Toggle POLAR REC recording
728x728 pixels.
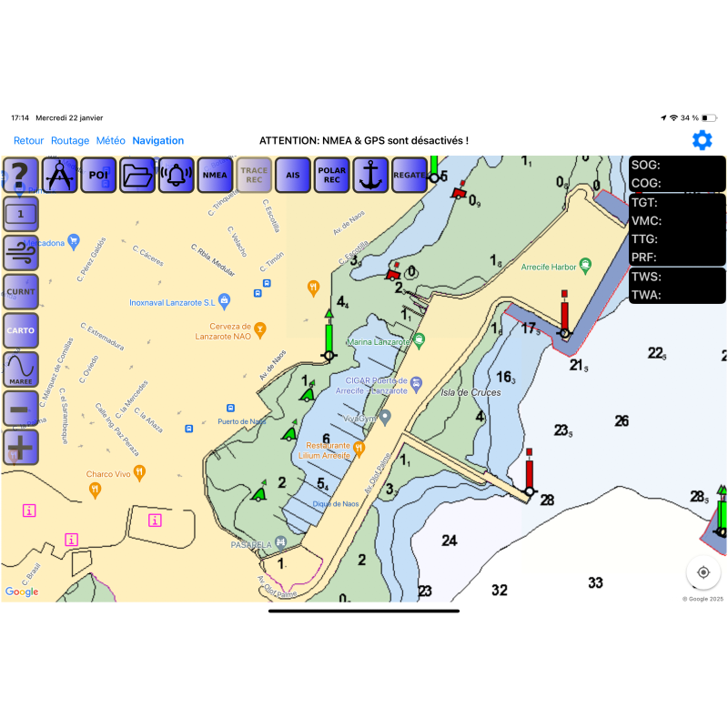(x=331, y=175)
